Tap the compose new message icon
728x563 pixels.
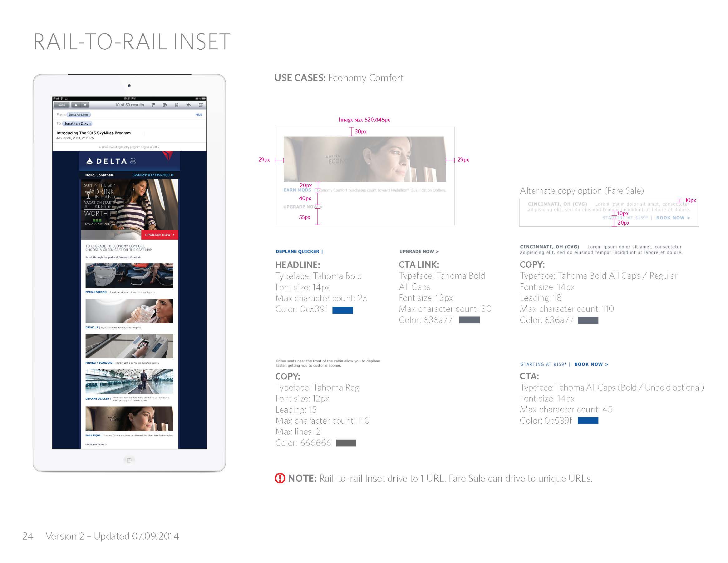click(x=201, y=105)
